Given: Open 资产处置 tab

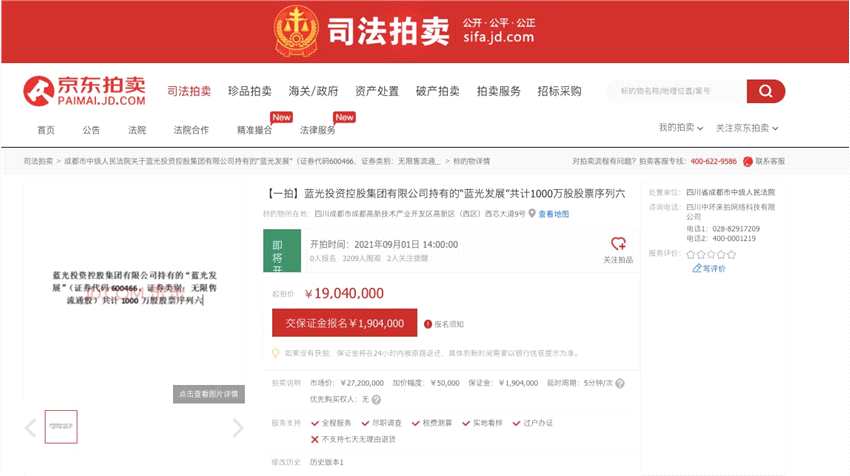Looking at the screenshot, I should [377, 91].
